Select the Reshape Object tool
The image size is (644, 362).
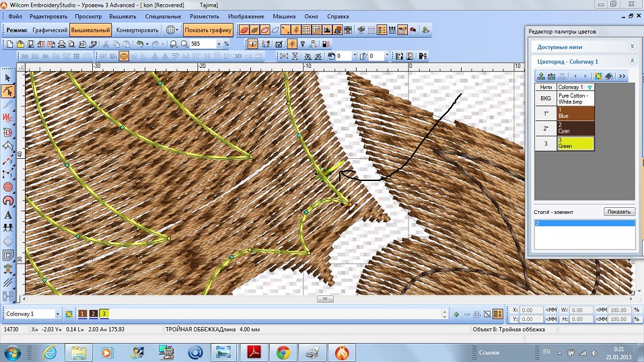(x=8, y=91)
